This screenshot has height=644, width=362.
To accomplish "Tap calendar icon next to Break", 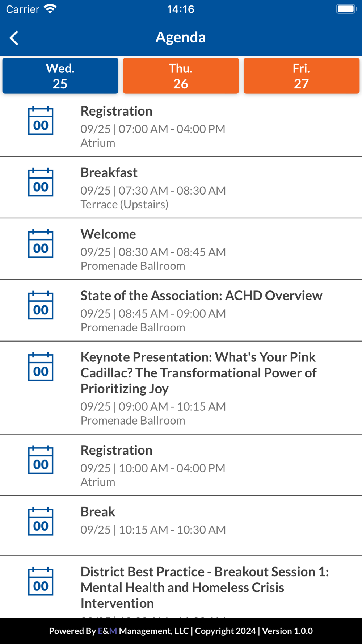I will pos(41,522).
